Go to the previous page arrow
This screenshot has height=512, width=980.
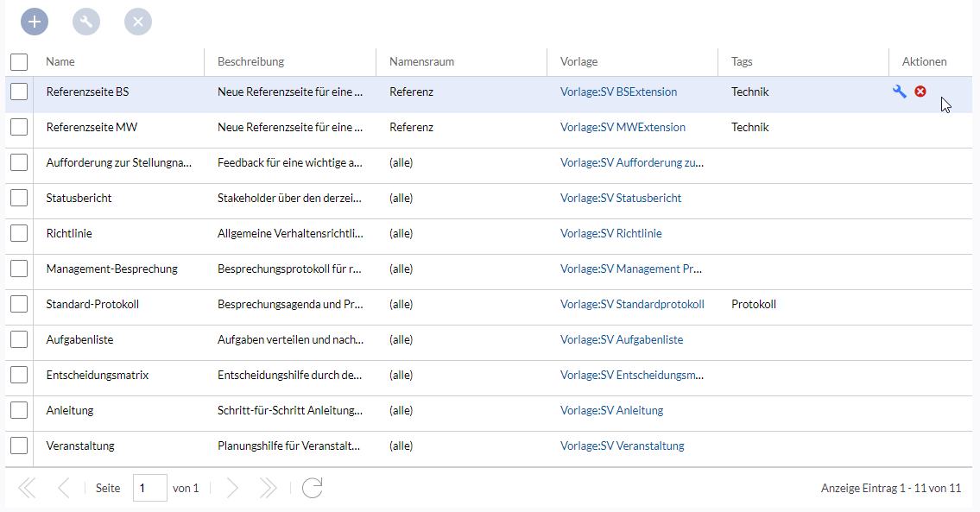[64, 488]
